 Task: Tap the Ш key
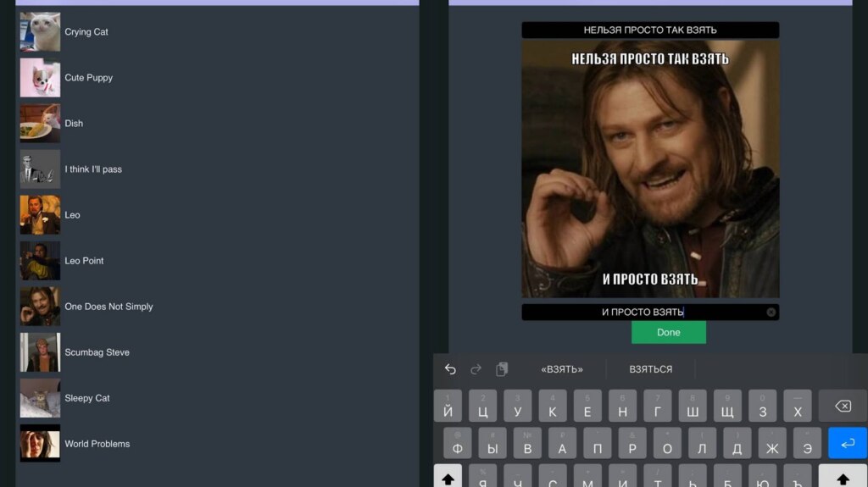tap(693, 407)
